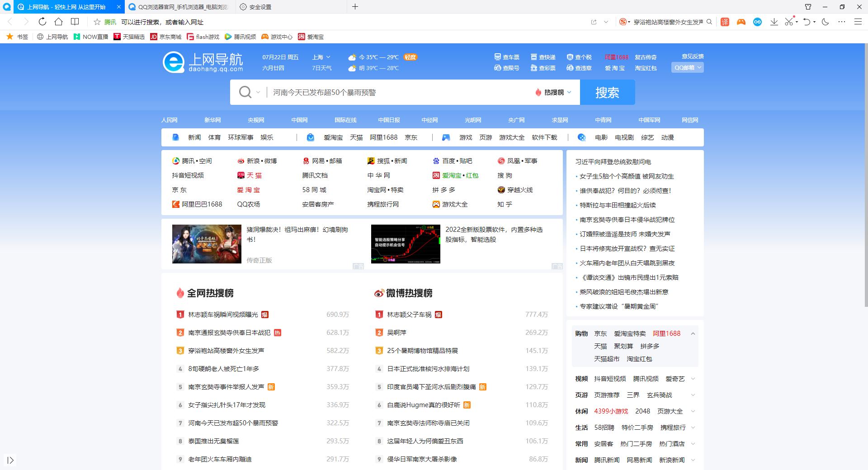This screenshot has width=868, height=470.
Task: Open the download manager icon
Action: [x=774, y=21]
